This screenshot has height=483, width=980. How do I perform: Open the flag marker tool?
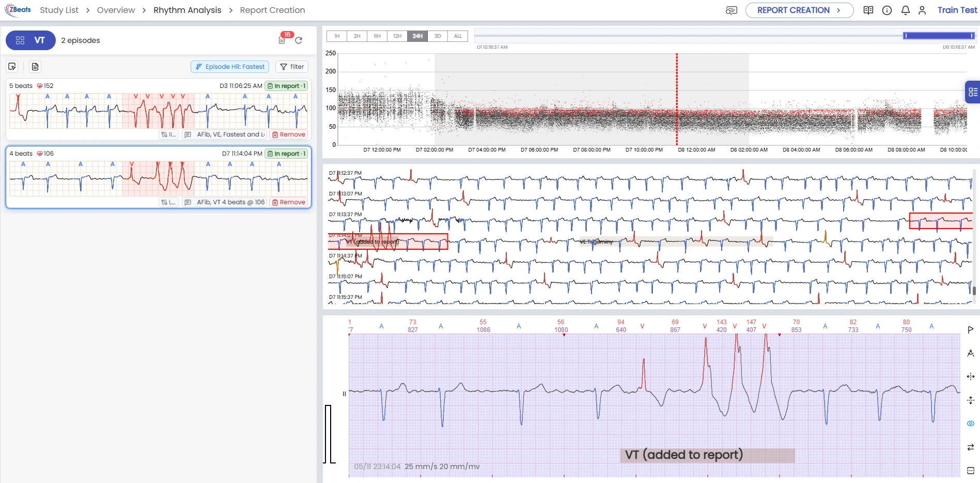click(x=970, y=329)
